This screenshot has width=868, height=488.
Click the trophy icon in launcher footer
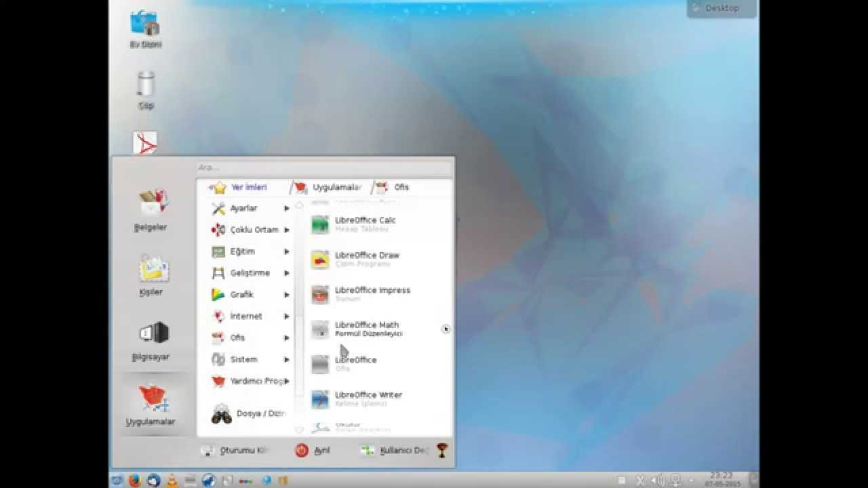click(x=442, y=450)
